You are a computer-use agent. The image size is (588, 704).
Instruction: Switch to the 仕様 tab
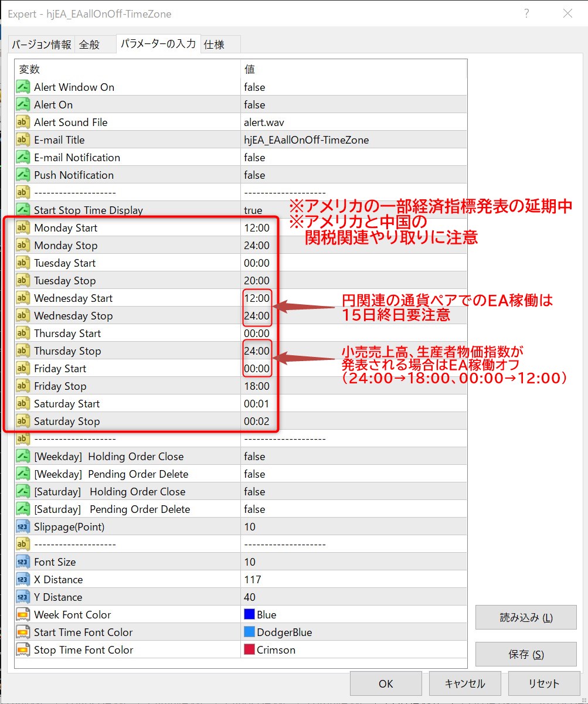click(x=215, y=45)
